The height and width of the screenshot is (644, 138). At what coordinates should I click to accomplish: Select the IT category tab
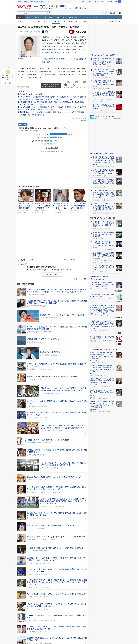(x=64, y=22)
